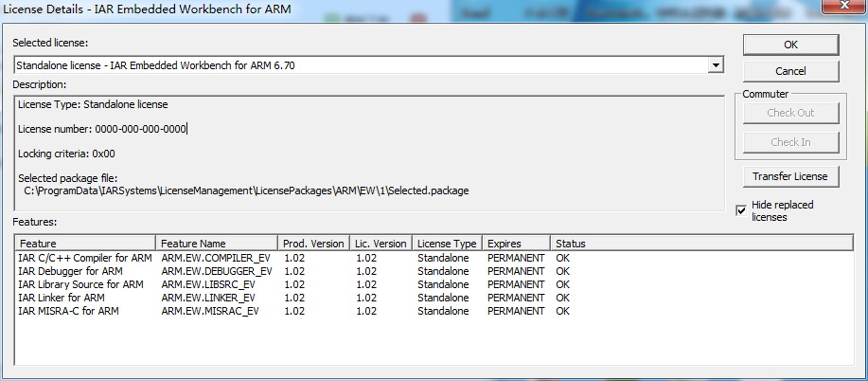868x381 pixels.
Task: Select IAR C/C++ Compiler for ARM row
Action: pos(434,258)
